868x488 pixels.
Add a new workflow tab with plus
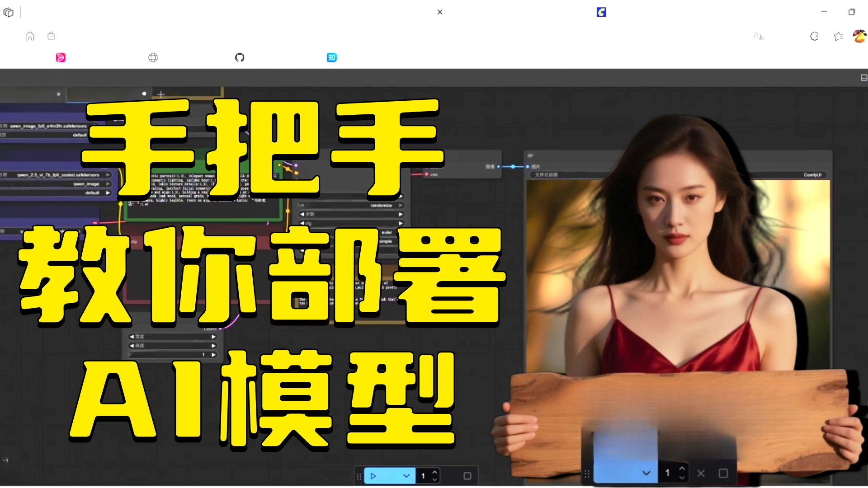pyautogui.click(x=161, y=94)
